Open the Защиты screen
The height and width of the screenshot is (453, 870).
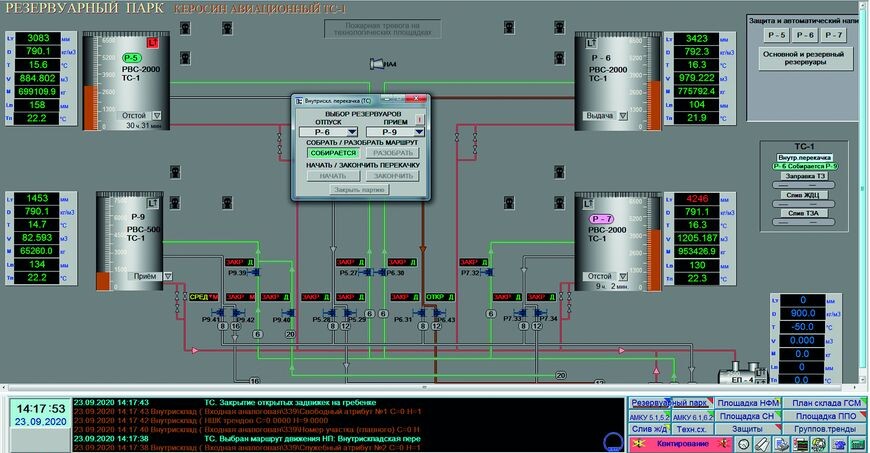coord(747,429)
